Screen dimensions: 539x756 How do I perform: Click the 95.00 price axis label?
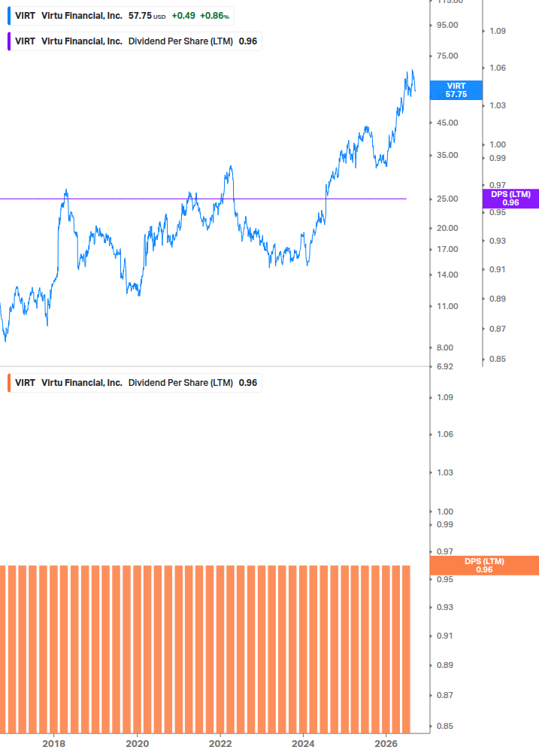click(x=447, y=25)
